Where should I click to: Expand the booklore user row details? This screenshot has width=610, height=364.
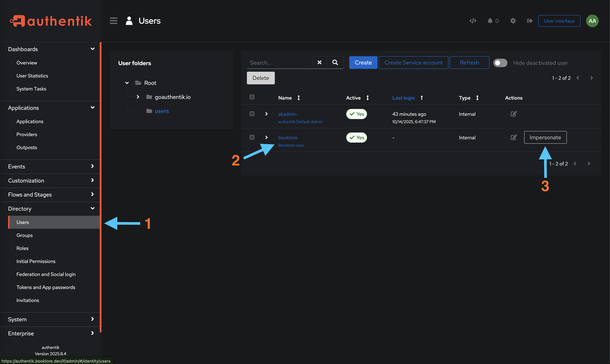pos(266,137)
